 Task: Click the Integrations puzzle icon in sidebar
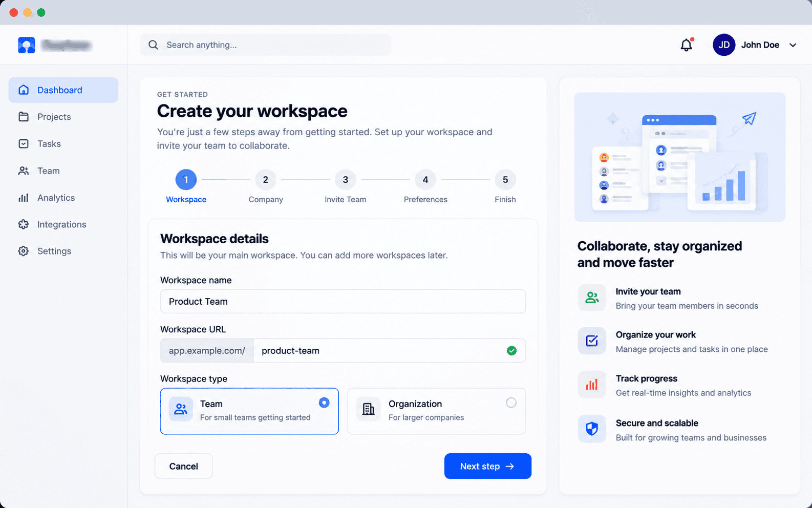[24, 224]
